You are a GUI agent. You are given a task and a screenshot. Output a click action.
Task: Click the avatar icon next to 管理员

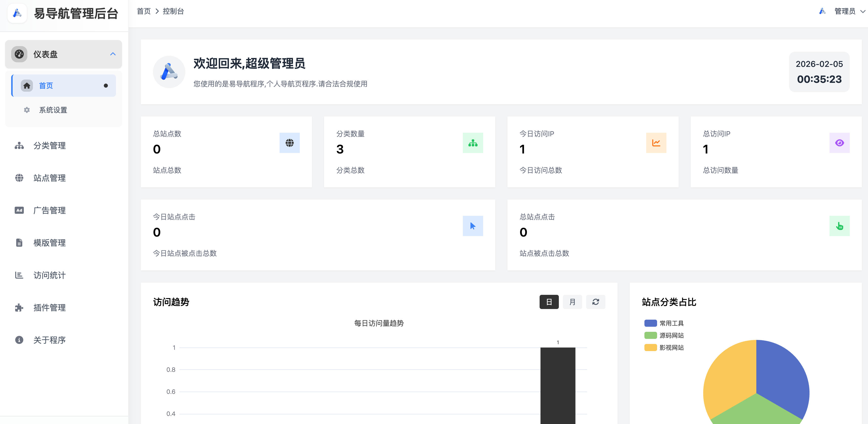[822, 11]
